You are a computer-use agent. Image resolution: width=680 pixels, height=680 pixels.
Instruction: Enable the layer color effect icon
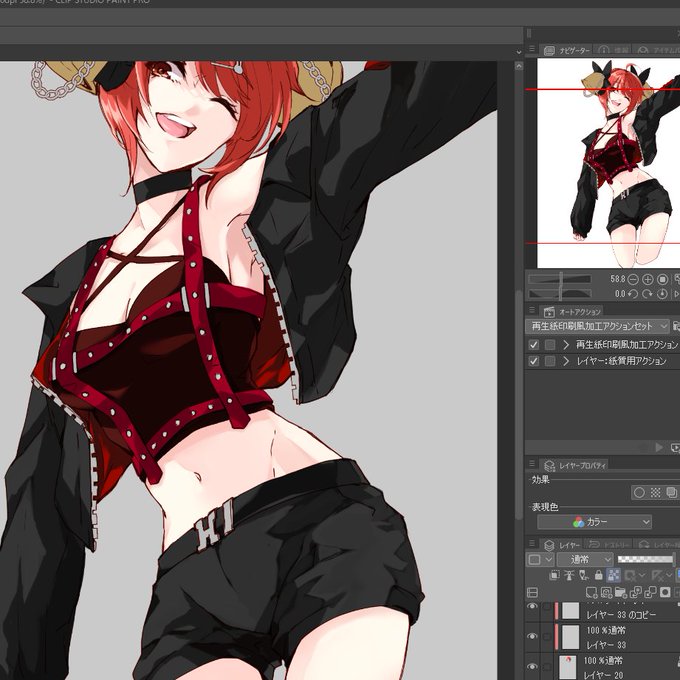coord(671,493)
